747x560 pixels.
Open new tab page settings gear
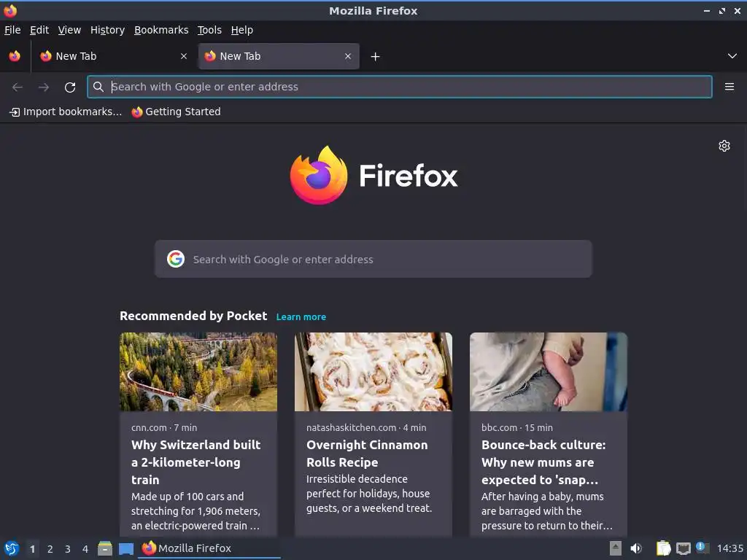click(724, 146)
